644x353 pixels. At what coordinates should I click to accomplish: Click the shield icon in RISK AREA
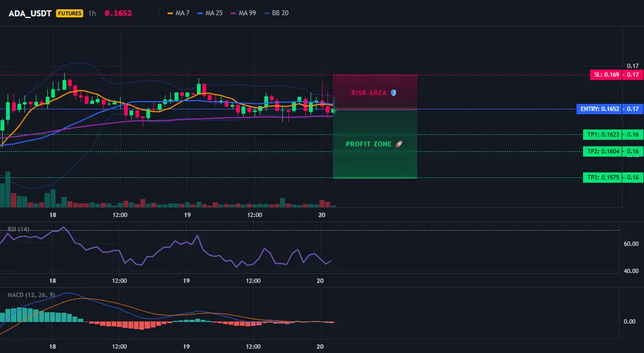point(393,93)
